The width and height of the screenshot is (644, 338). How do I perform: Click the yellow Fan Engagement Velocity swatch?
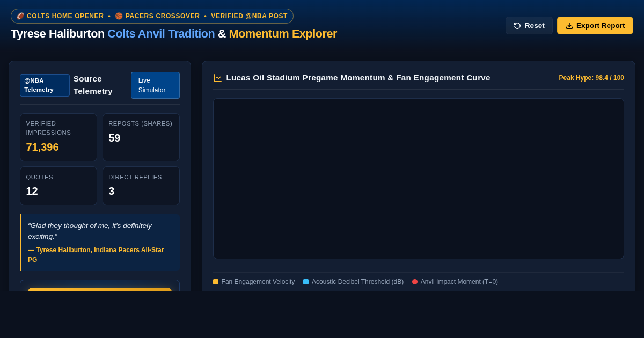[216, 282]
